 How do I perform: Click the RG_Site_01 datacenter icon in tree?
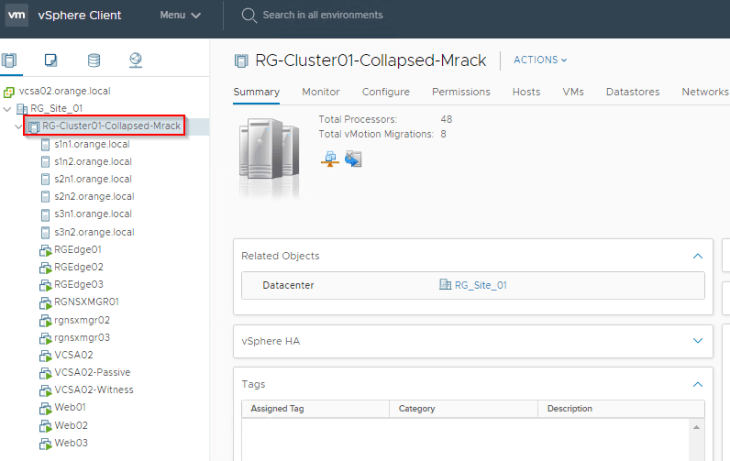(x=22, y=109)
